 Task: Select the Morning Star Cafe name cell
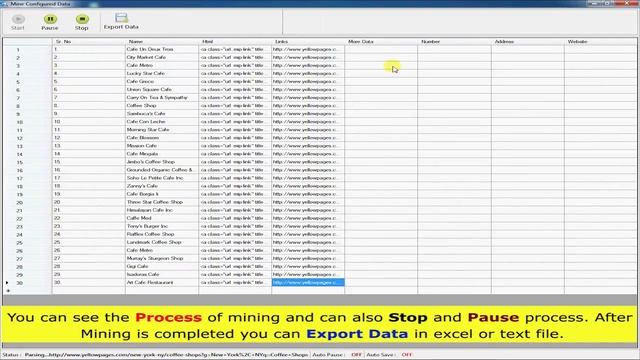pyautogui.click(x=162, y=130)
